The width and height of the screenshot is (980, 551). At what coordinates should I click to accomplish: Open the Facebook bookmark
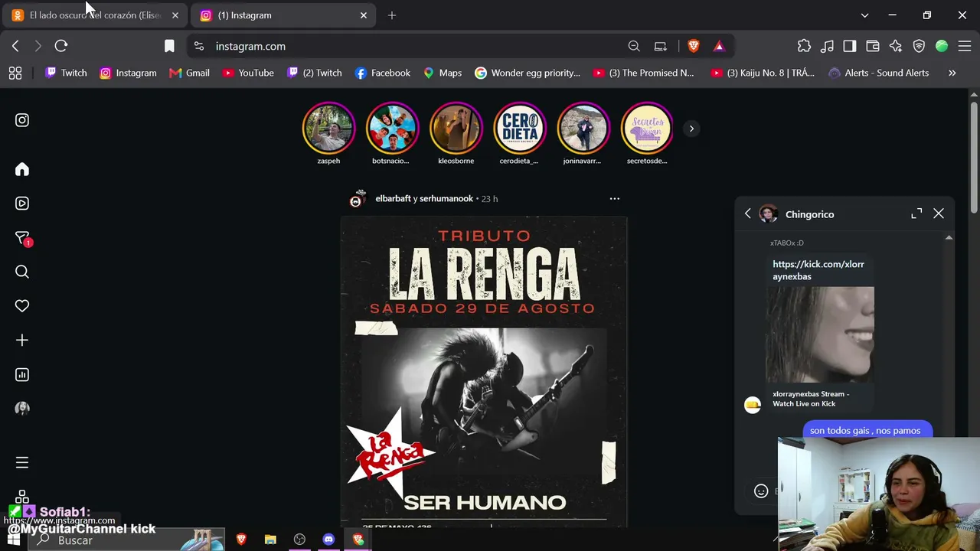(383, 73)
